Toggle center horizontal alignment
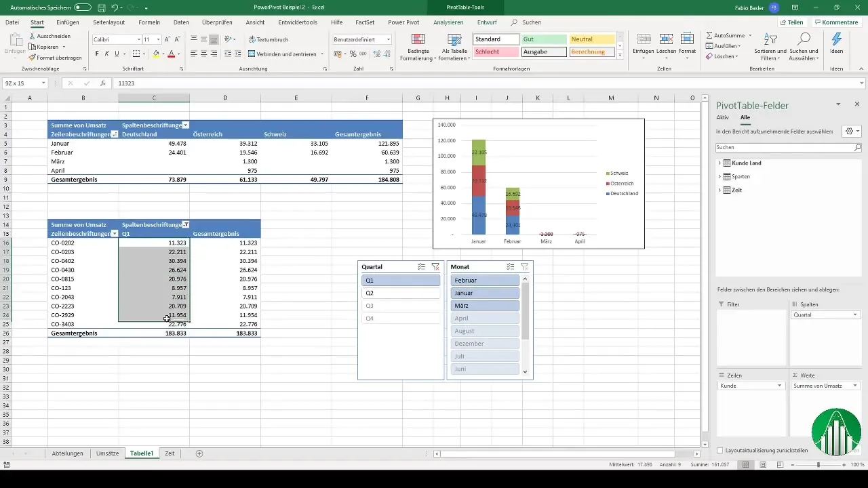Viewport: 868px width, 488px height. (205, 54)
